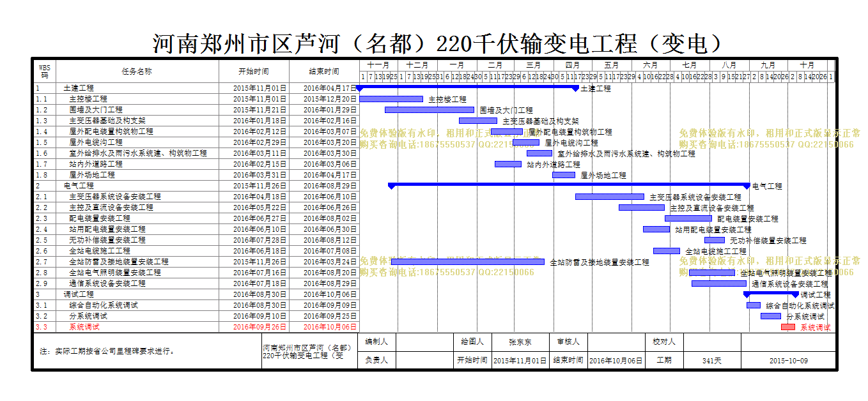Select the 屋外场地工程 Gantt bar
The image size is (868, 401).
[564, 175]
